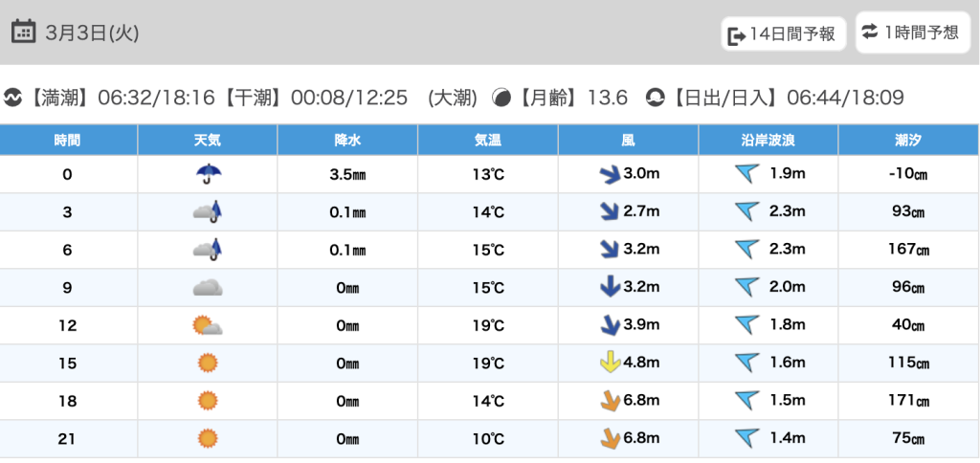
Task: Click the 時間 column header
Action: coord(68,140)
